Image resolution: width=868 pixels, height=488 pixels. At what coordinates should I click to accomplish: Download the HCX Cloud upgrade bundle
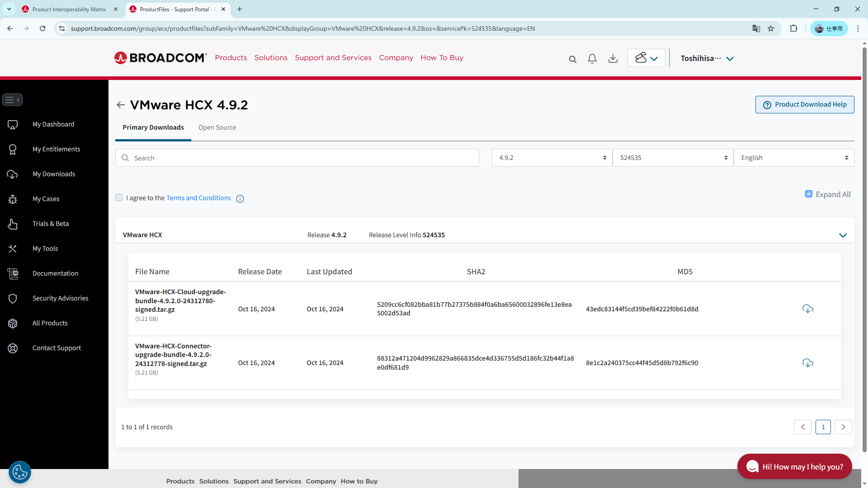tap(807, 309)
